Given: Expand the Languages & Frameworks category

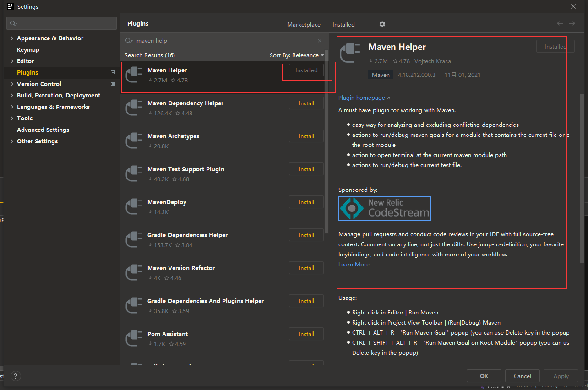Looking at the screenshot, I should click(x=12, y=107).
